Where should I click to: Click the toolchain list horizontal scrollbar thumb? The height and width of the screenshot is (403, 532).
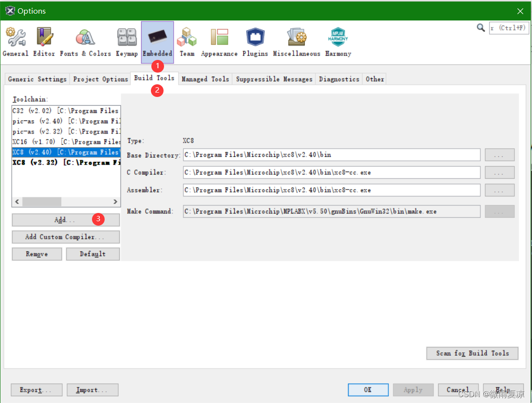pyautogui.click(x=42, y=202)
